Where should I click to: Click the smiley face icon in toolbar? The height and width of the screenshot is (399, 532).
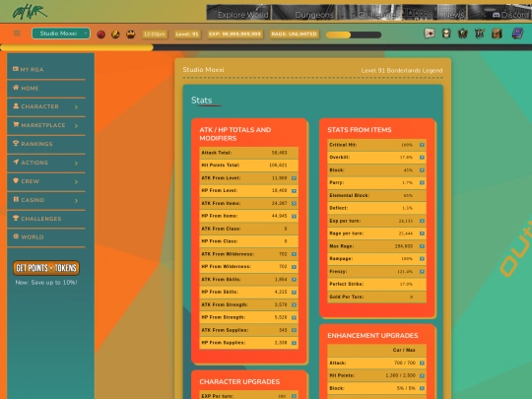coord(131,34)
